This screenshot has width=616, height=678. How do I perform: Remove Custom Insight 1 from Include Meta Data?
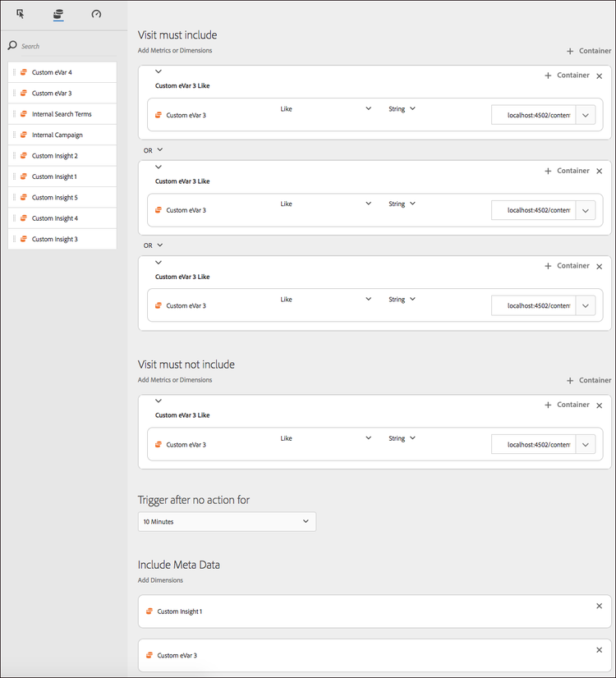(x=599, y=606)
